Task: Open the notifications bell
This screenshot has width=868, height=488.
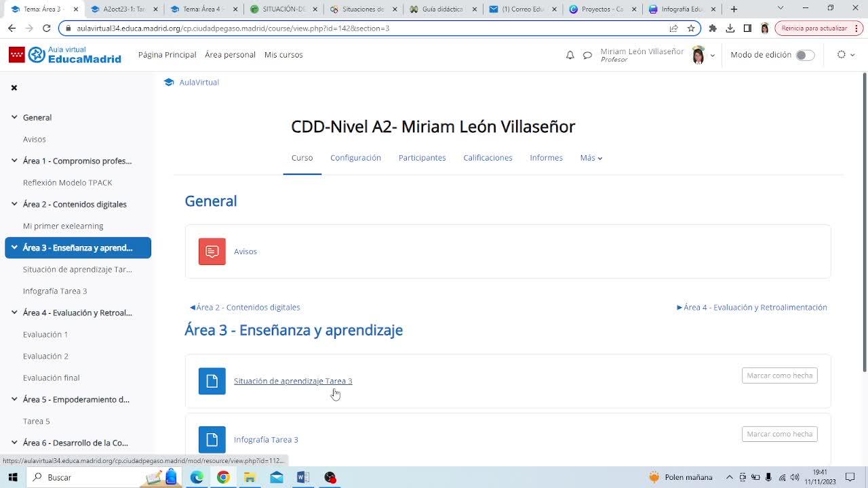Action: 570,55
